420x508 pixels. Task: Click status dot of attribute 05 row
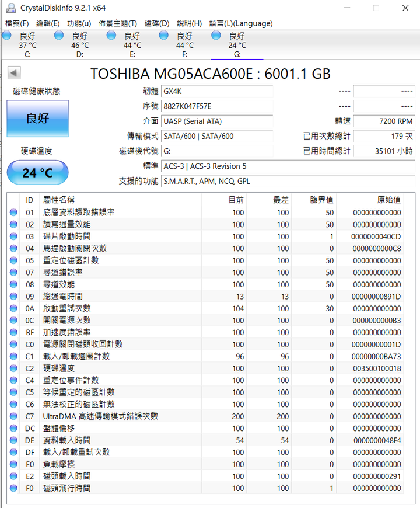(x=13, y=260)
